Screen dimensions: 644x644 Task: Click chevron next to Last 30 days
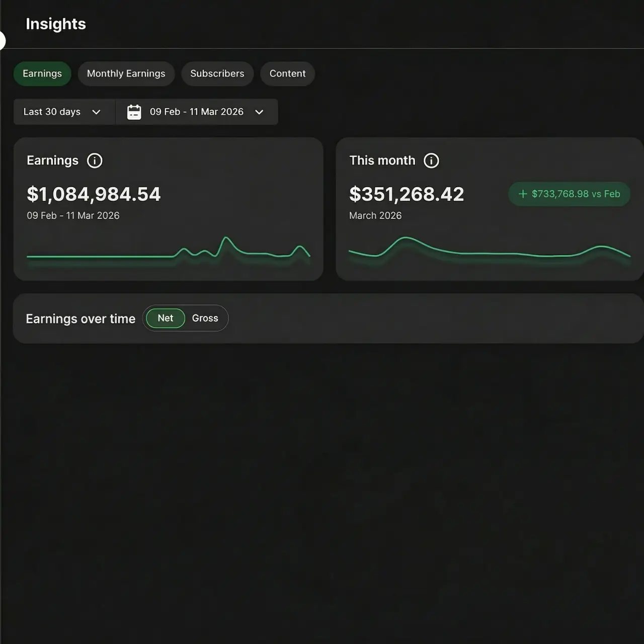97,112
